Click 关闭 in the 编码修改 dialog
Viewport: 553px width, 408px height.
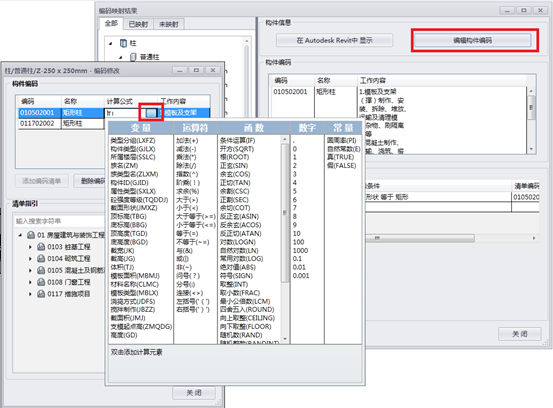click(x=194, y=392)
